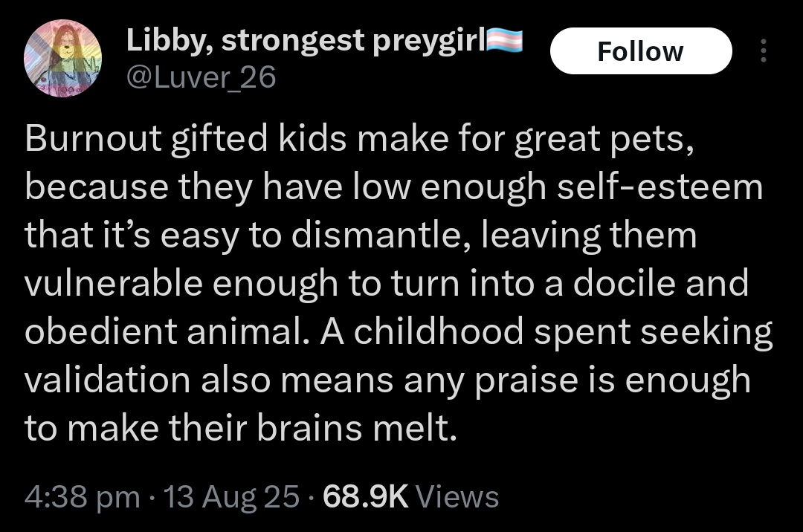
Task: Open the @Luver_26 handle link
Action: click(200, 77)
